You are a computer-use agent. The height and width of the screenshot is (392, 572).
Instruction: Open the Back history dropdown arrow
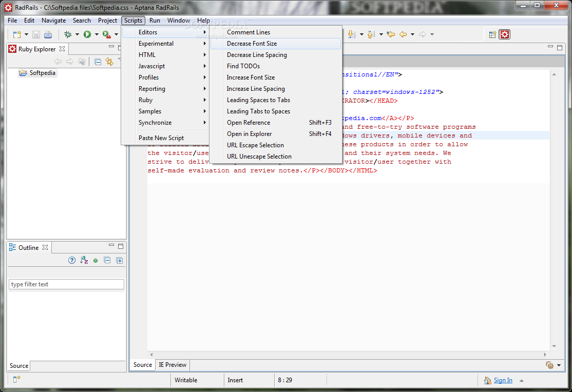pyautogui.click(x=413, y=35)
